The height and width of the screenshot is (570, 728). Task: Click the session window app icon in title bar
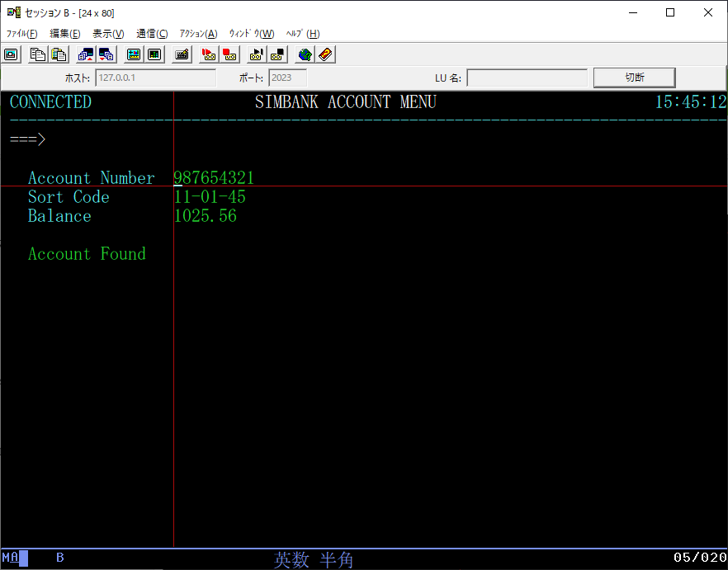[14, 12]
